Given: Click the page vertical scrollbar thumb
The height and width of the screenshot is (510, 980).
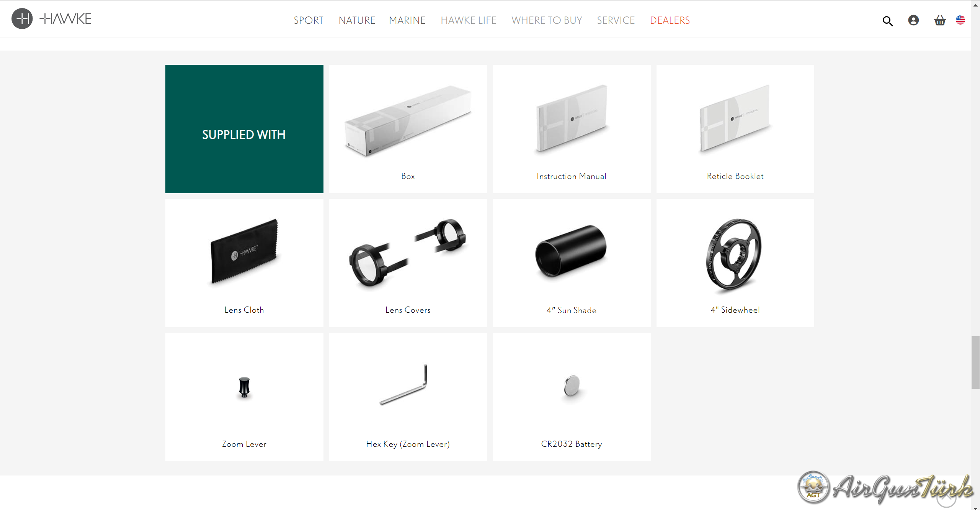Looking at the screenshot, I should [x=975, y=362].
